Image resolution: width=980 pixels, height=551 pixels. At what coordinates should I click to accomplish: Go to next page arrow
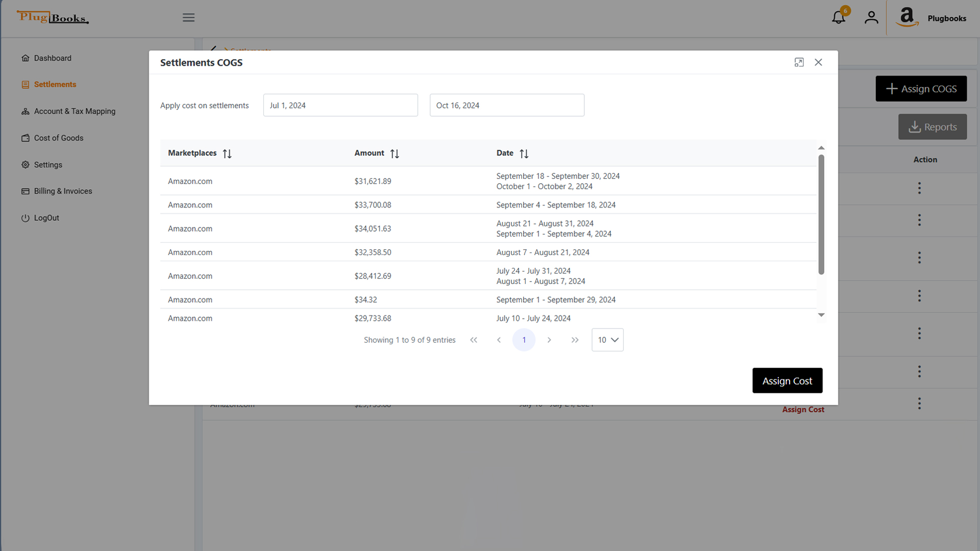tap(549, 340)
